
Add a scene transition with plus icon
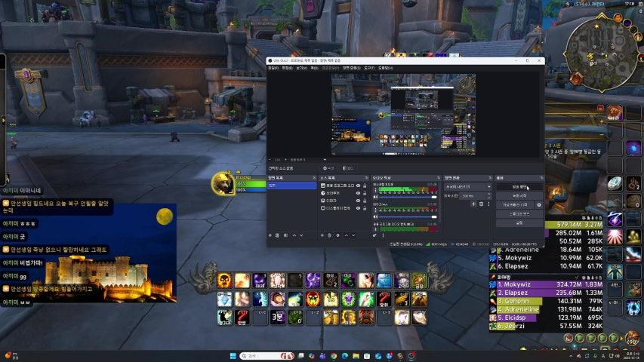473,204
